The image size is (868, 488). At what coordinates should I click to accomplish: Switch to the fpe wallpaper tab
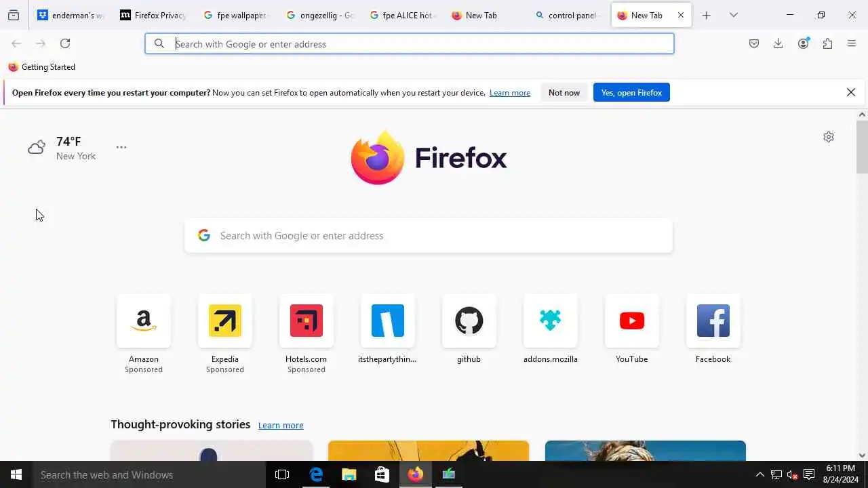click(237, 15)
